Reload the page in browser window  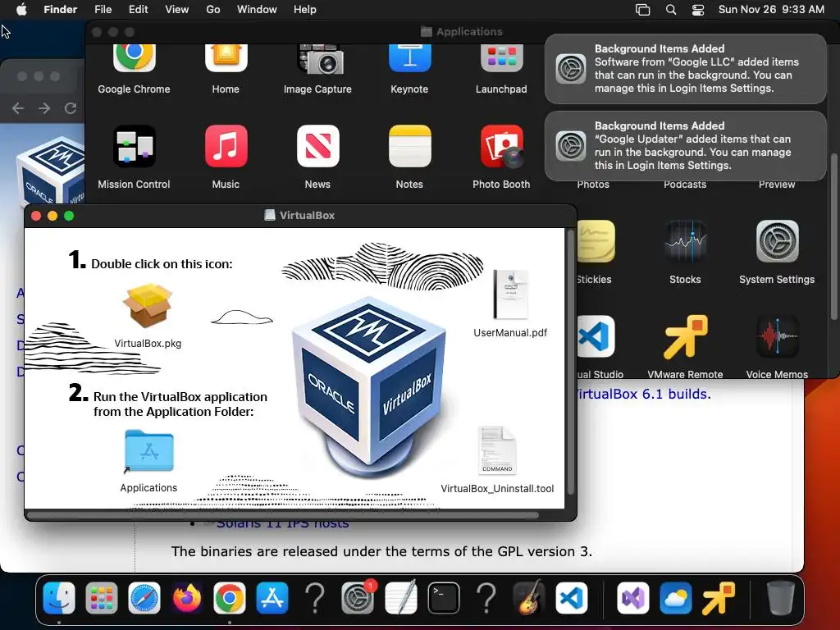(x=71, y=108)
